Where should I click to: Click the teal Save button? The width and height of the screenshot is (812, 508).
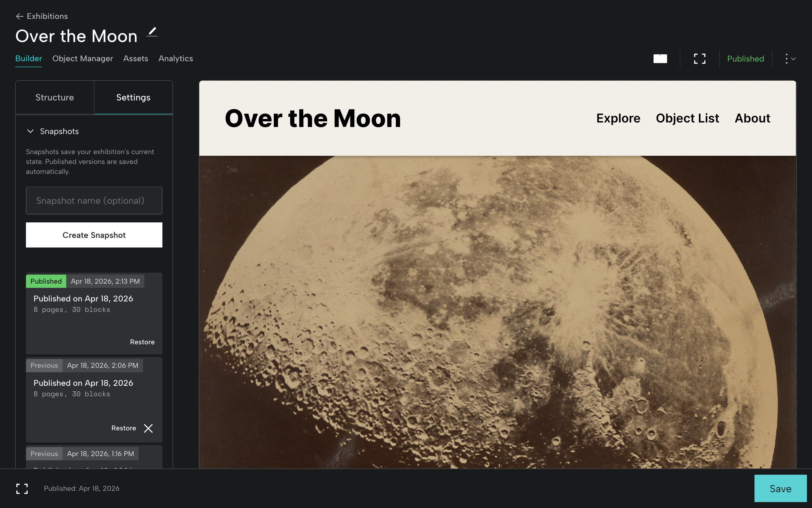tap(780, 489)
